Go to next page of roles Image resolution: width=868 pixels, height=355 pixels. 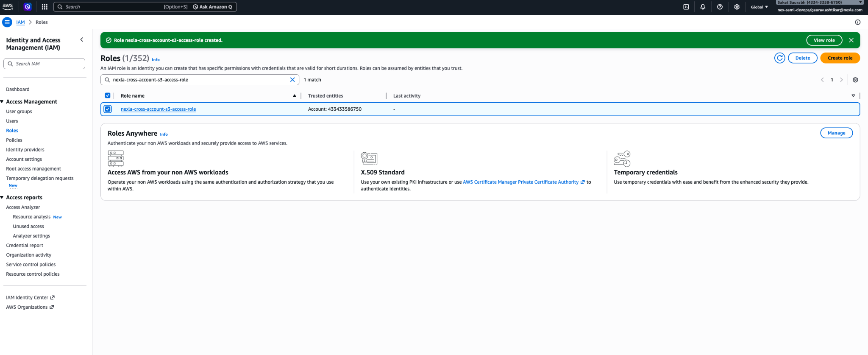[841, 80]
